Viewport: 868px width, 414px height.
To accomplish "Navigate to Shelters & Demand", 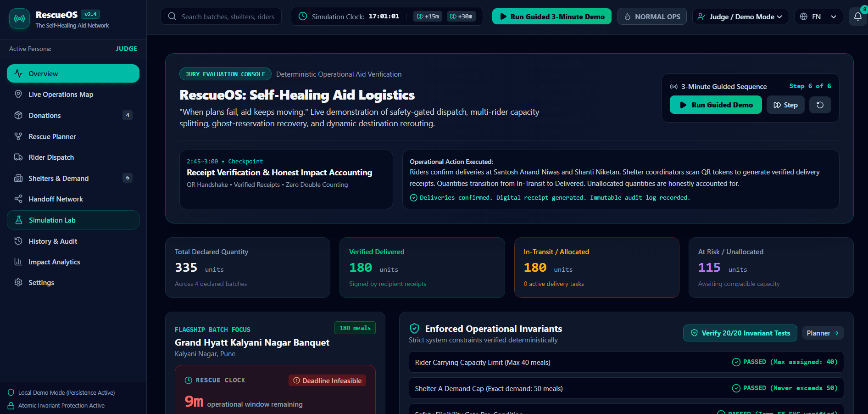I will (x=73, y=178).
